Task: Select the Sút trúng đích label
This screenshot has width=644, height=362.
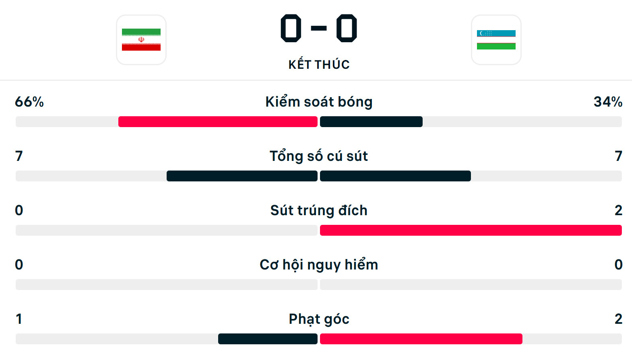Action: pos(319,210)
